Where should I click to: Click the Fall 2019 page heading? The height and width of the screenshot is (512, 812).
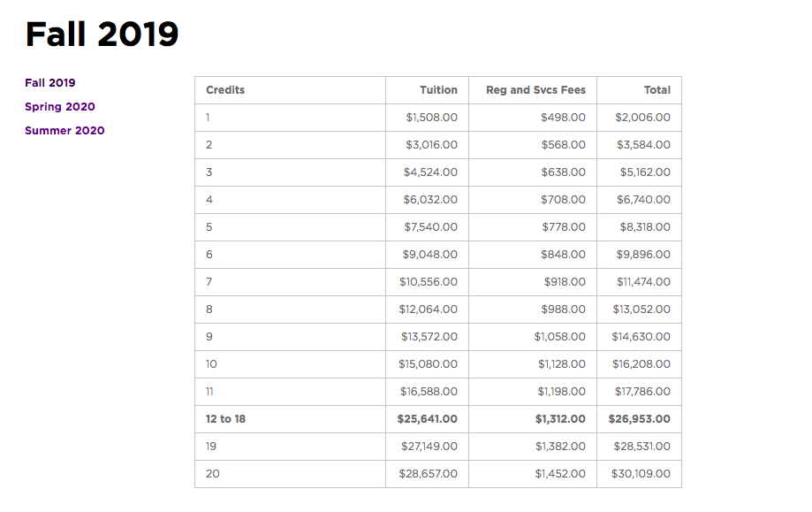click(102, 34)
